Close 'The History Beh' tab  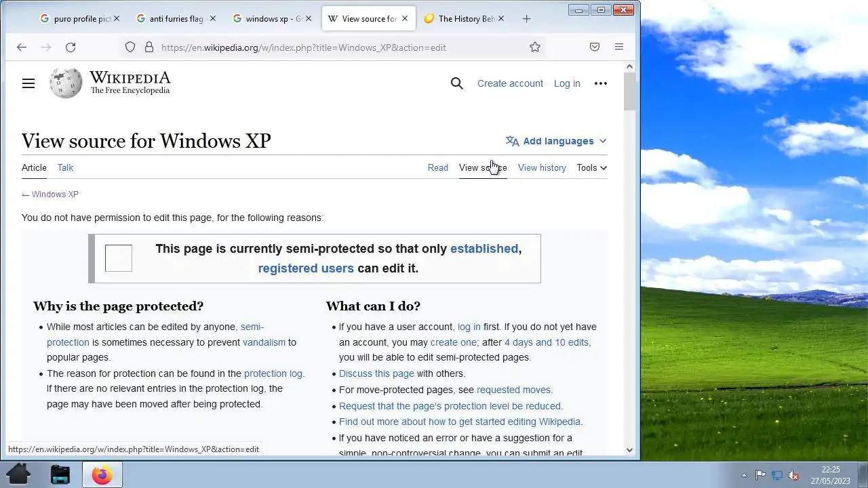[x=502, y=19]
